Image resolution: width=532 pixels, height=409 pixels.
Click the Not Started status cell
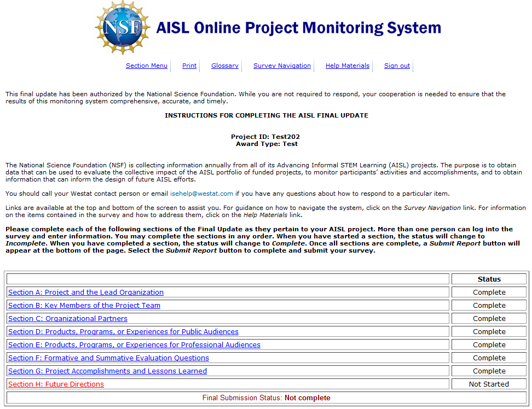(x=489, y=384)
